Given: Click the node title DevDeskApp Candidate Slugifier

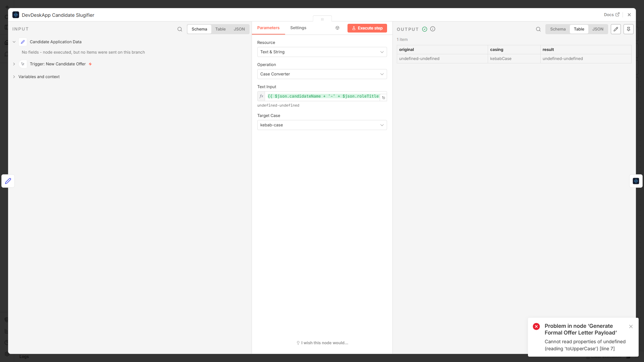Looking at the screenshot, I should pyautogui.click(x=58, y=15).
